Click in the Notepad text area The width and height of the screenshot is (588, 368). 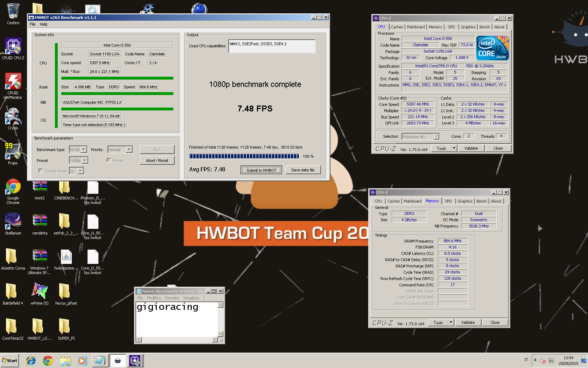177,319
